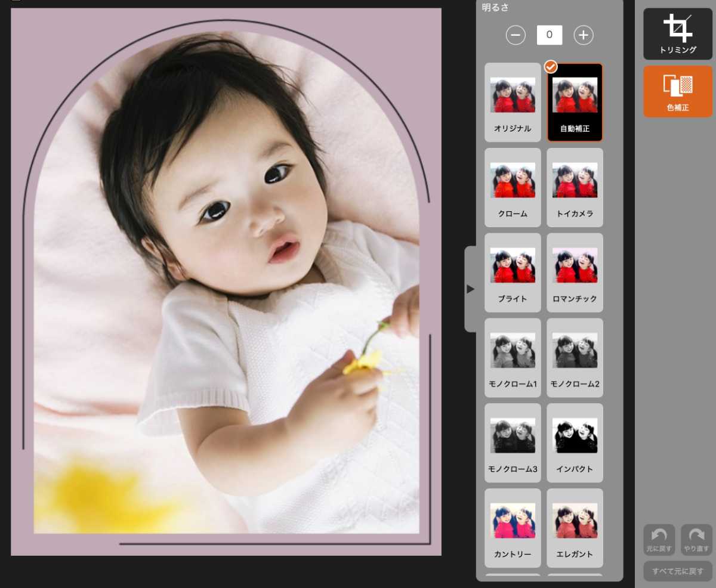Apply the トイカメラ filter
The height and width of the screenshot is (588, 716).
pyautogui.click(x=575, y=187)
